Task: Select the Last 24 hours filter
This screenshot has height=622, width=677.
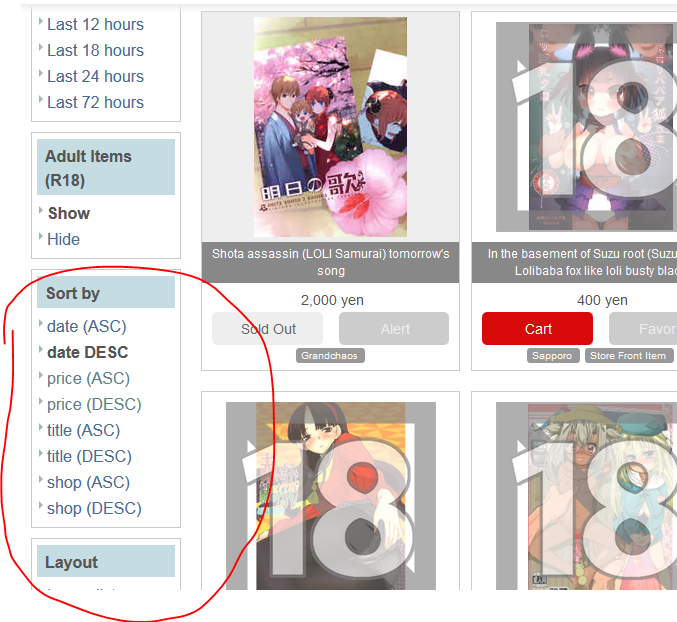Action: pyautogui.click(x=95, y=76)
